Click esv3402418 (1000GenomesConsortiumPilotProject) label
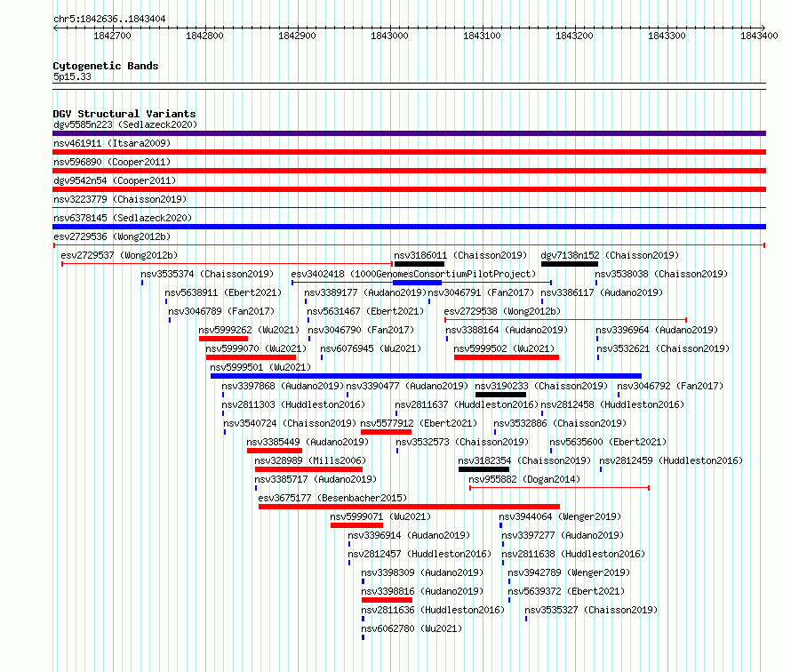Viewport: 791px width, 672px height. point(413,274)
